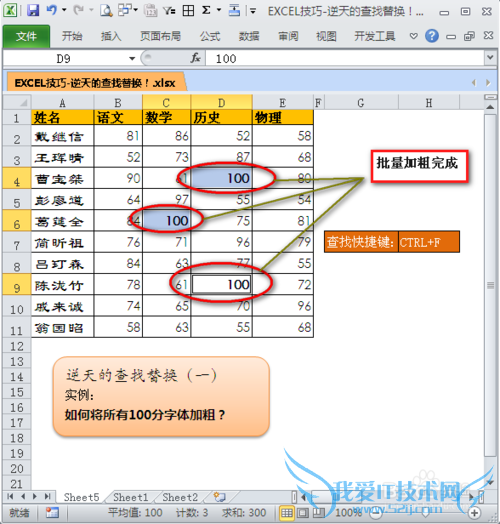Click the filter funnel icon in toolbar

coord(169,11)
